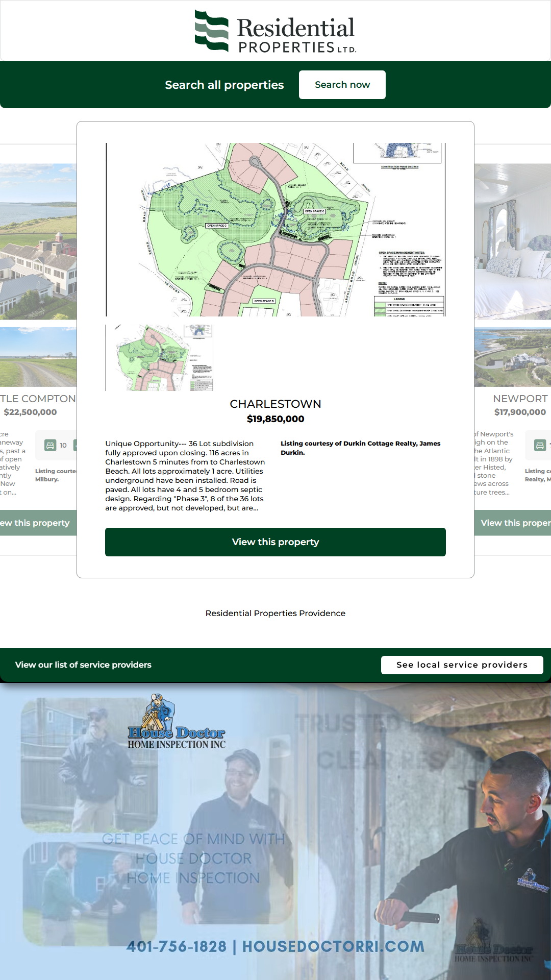The width and height of the screenshot is (551, 980).
Task: Open the Newport bedroom photo
Action: pos(512,241)
